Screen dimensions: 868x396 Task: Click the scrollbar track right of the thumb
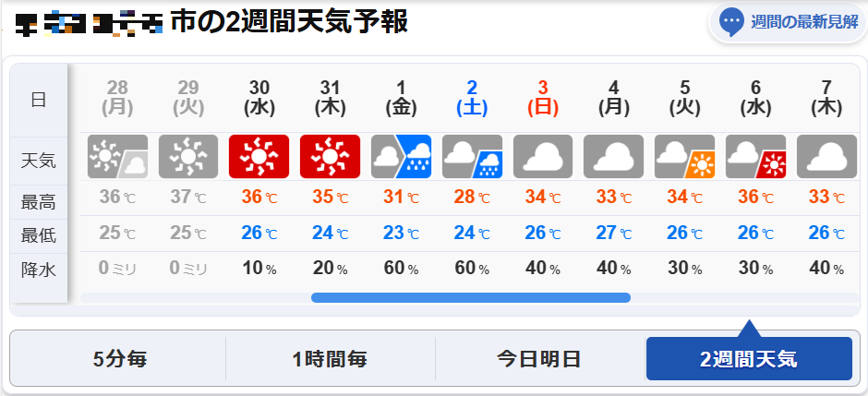pos(744,297)
